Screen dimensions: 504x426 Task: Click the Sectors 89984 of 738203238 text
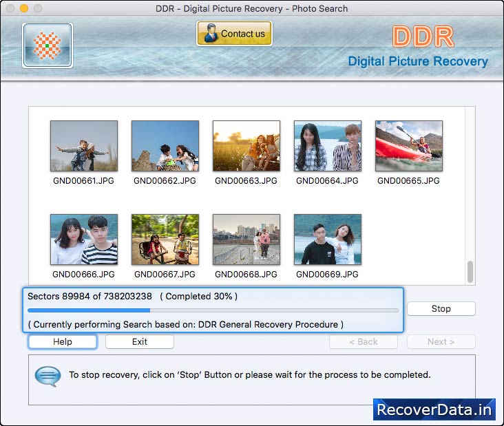coord(90,296)
